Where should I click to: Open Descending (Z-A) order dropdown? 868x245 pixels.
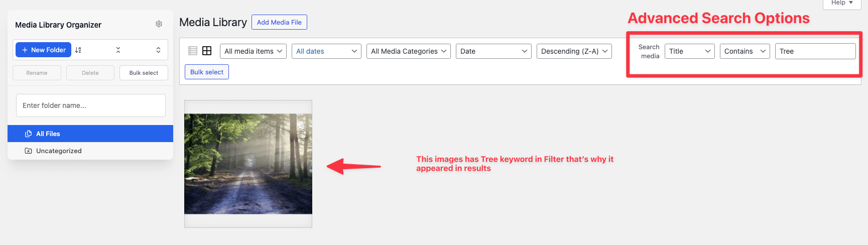(574, 51)
